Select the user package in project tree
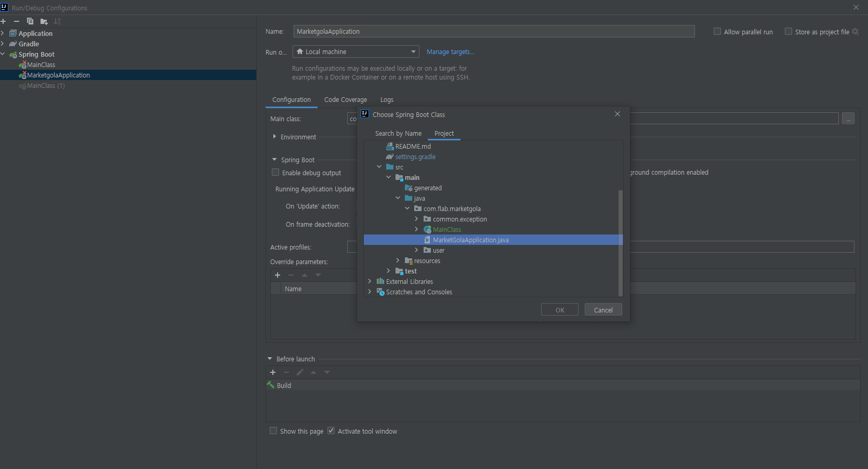The height and width of the screenshot is (469, 868). pos(439,250)
